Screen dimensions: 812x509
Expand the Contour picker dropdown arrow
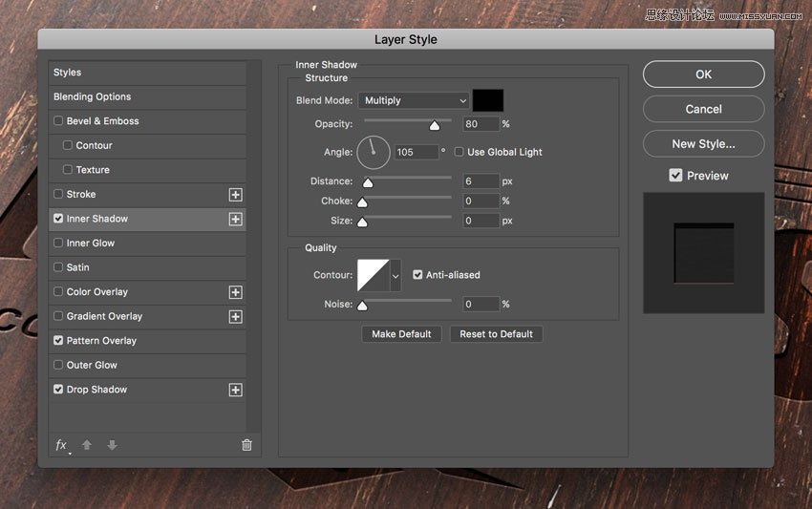(395, 275)
